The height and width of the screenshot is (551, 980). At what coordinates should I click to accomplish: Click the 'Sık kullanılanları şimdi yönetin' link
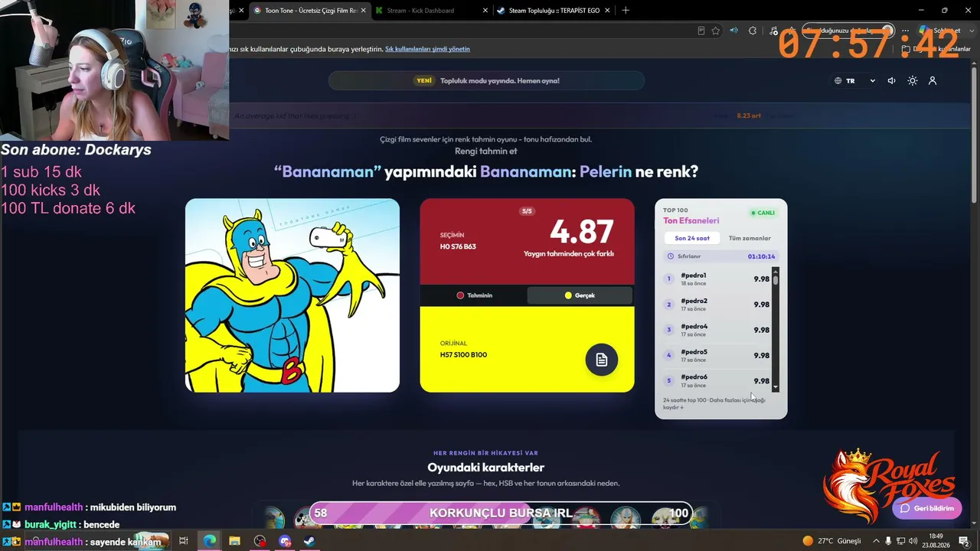[x=427, y=49]
